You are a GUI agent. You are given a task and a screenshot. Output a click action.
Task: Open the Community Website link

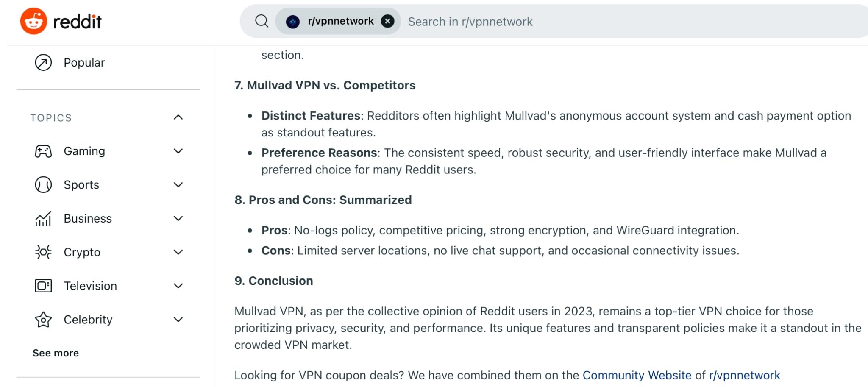tap(637, 375)
